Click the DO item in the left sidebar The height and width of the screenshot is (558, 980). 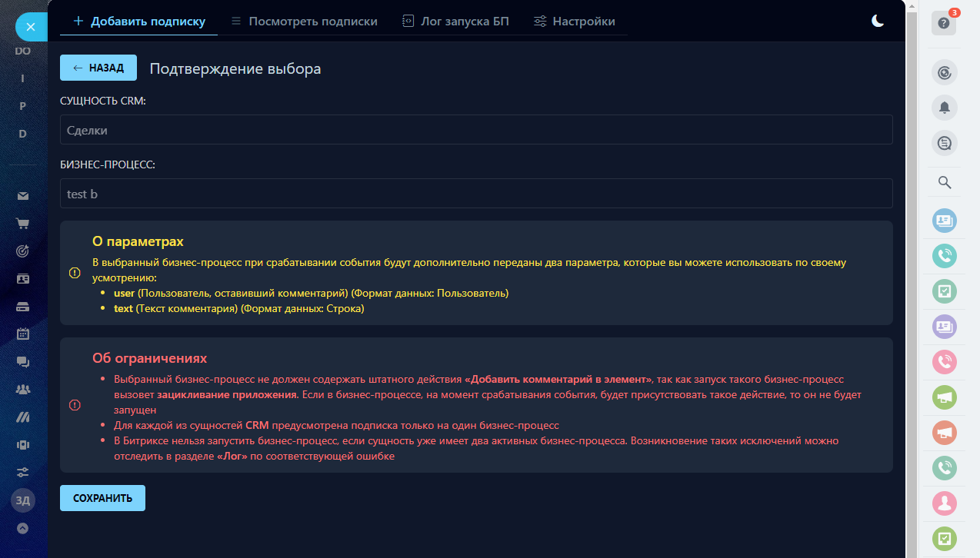pyautogui.click(x=23, y=51)
